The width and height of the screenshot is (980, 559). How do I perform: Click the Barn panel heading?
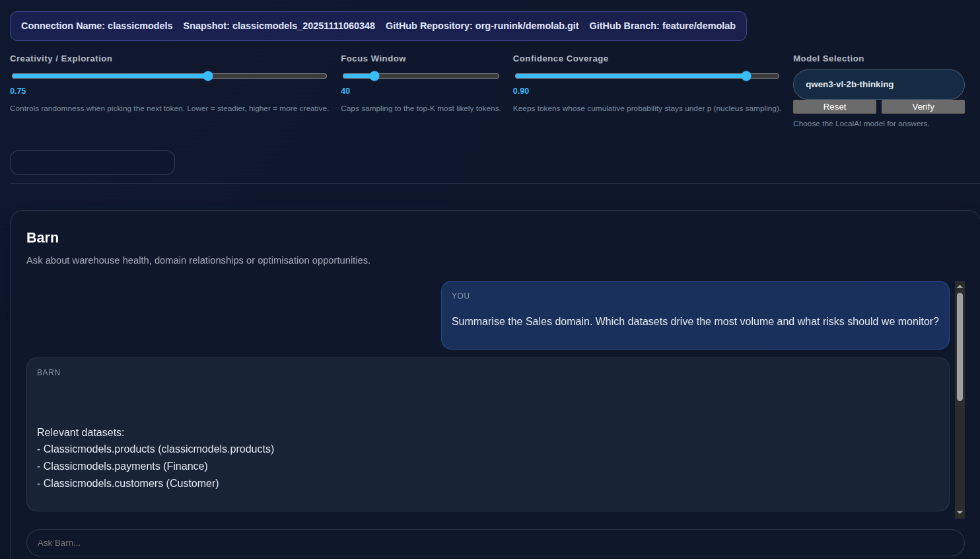[42, 238]
